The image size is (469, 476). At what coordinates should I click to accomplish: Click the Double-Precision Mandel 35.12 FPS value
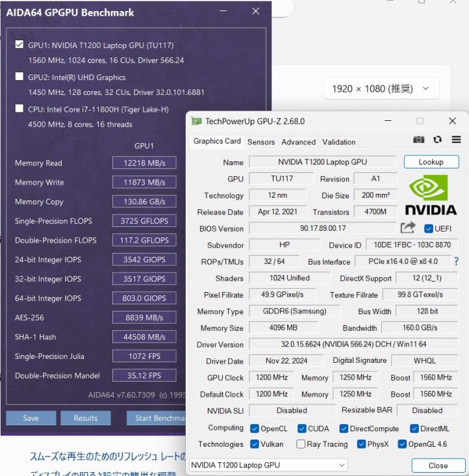coord(144,375)
